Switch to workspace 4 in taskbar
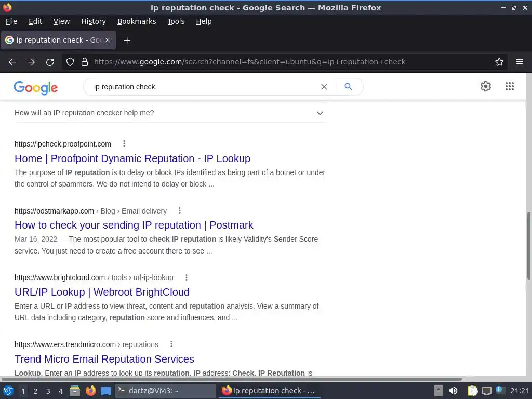The height and width of the screenshot is (399, 532). point(61,391)
